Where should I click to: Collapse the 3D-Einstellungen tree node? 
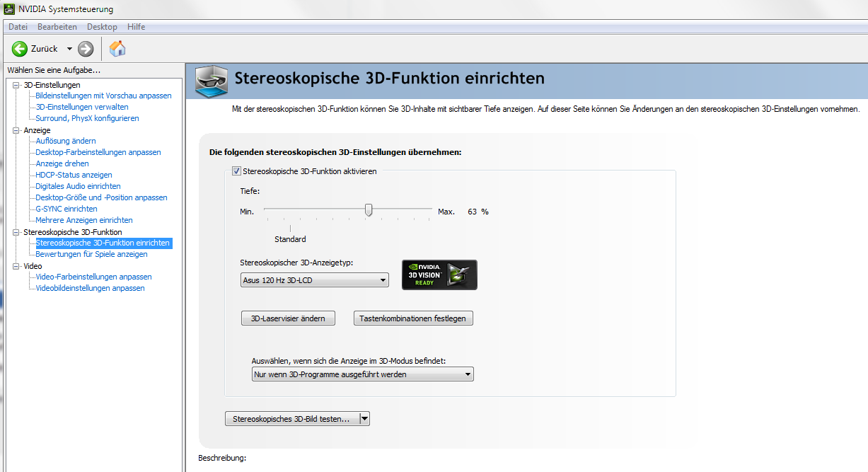tap(18, 85)
